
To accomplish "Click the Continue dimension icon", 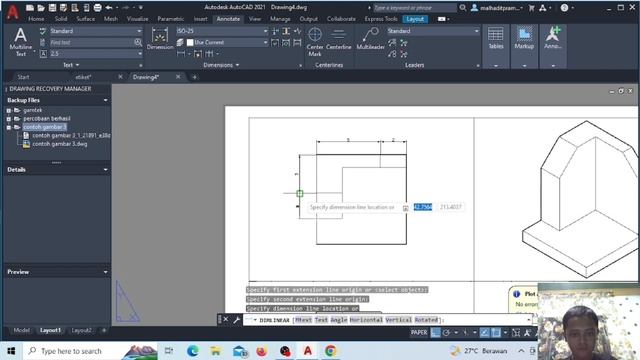I will click(x=209, y=54).
